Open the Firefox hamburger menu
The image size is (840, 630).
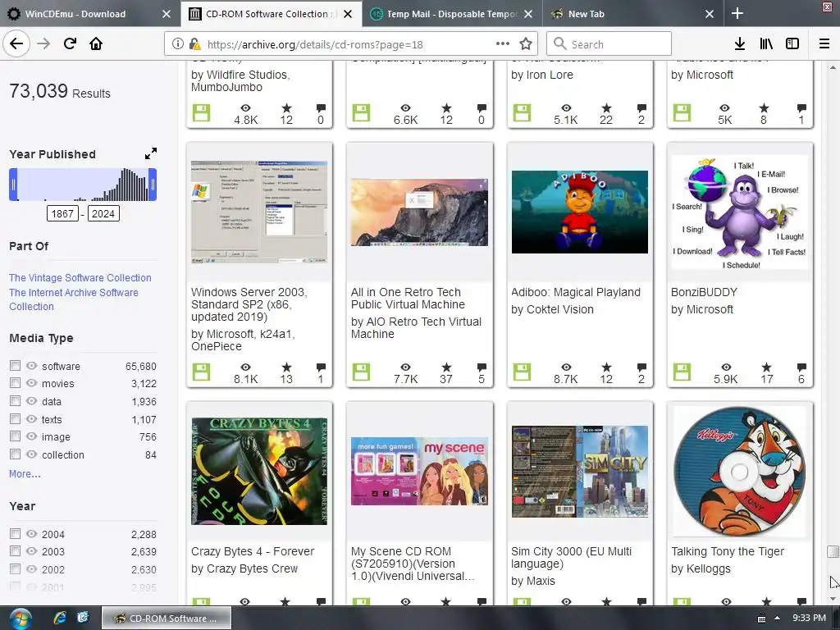click(824, 44)
